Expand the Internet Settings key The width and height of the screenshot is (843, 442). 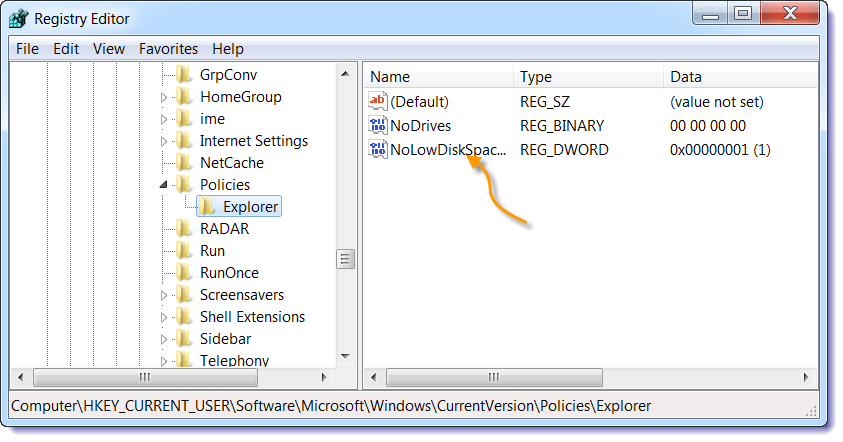[x=164, y=141]
